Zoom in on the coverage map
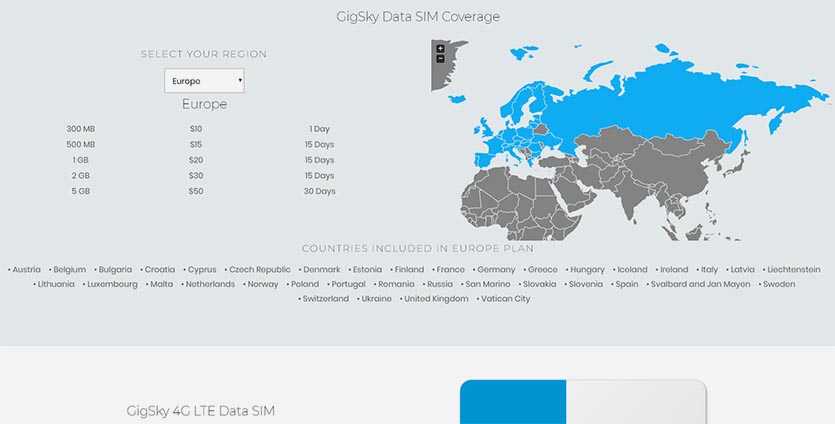Viewport: 835px width, 424px height. click(440, 49)
